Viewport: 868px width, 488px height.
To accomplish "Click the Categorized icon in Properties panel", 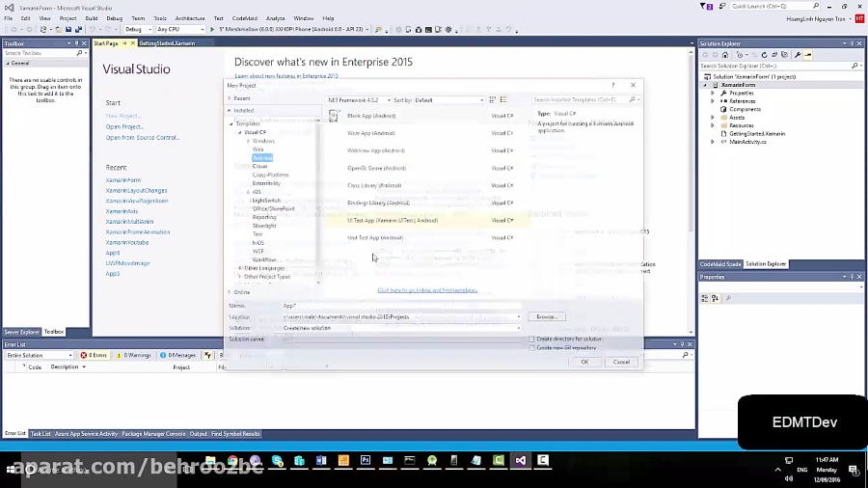I will click(x=705, y=298).
